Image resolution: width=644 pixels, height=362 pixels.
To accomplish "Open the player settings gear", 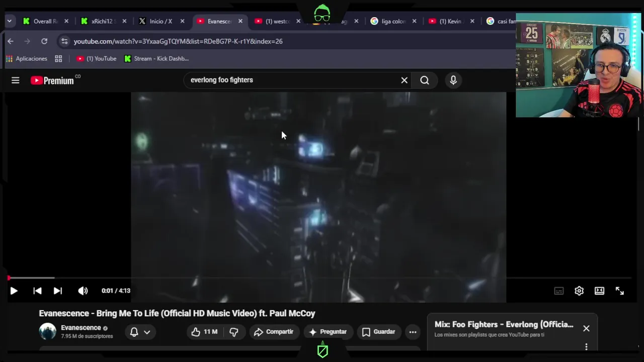I will (x=579, y=291).
